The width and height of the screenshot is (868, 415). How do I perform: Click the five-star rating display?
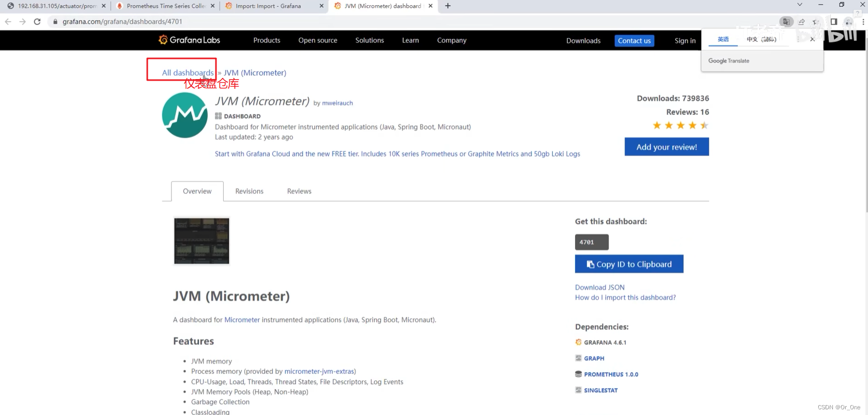coord(680,126)
